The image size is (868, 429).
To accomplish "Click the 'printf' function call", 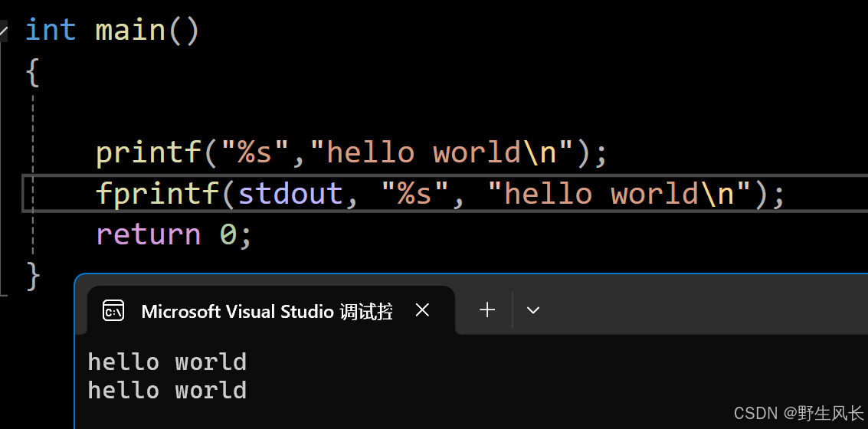I will click(x=149, y=152).
